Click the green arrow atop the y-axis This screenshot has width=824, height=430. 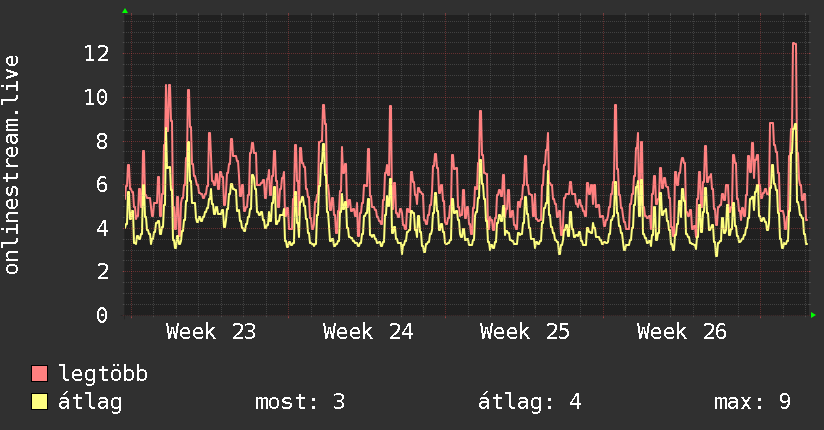pos(125,11)
